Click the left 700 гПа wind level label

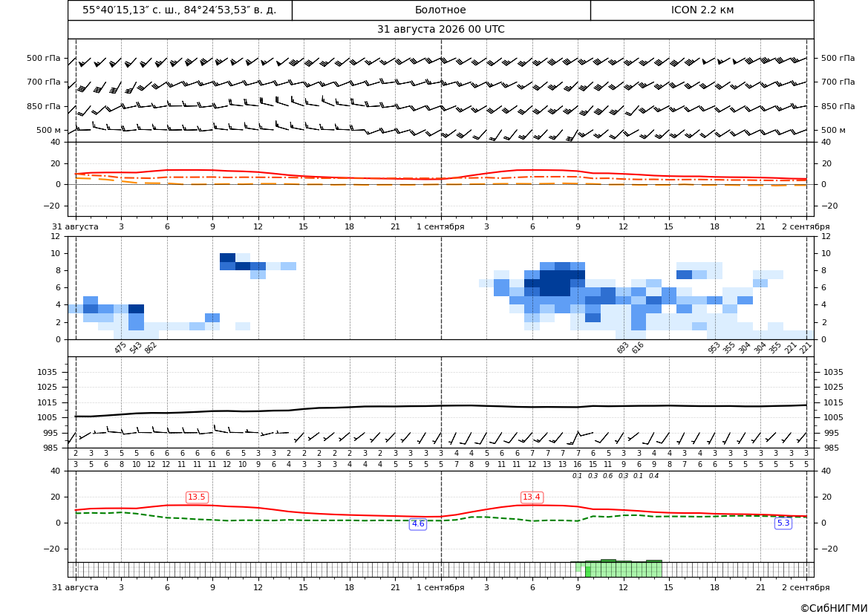click(x=44, y=82)
